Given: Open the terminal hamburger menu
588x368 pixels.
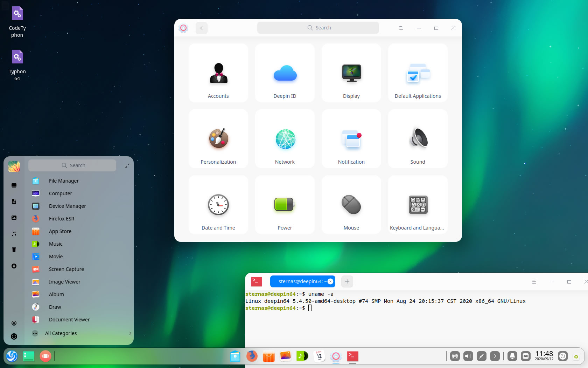Looking at the screenshot, I should click(534, 282).
